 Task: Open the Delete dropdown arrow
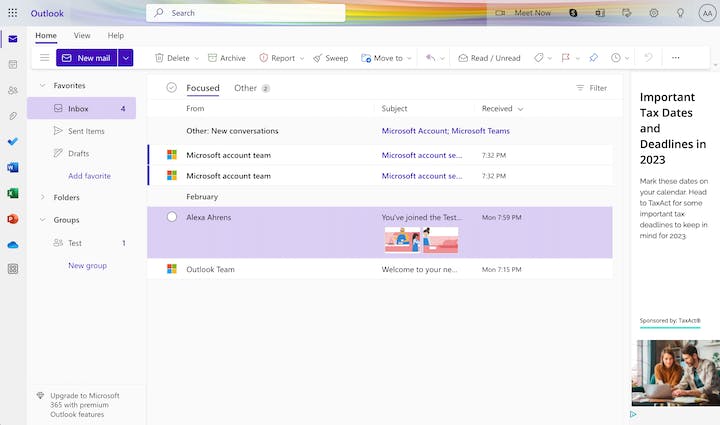click(x=197, y=58)
